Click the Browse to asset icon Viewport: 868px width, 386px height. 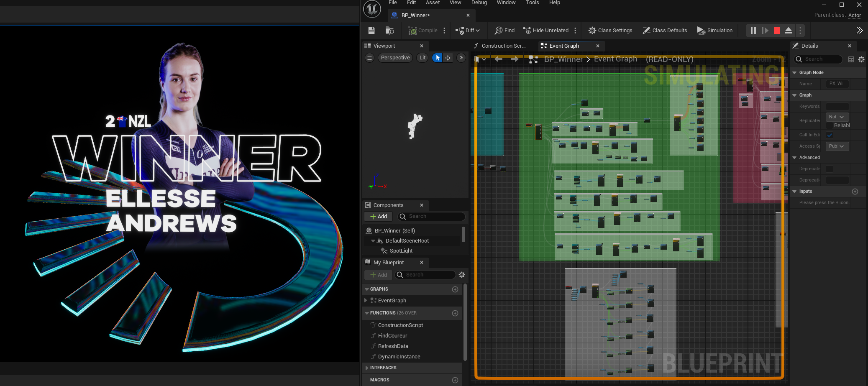click(x=389, y=31)
